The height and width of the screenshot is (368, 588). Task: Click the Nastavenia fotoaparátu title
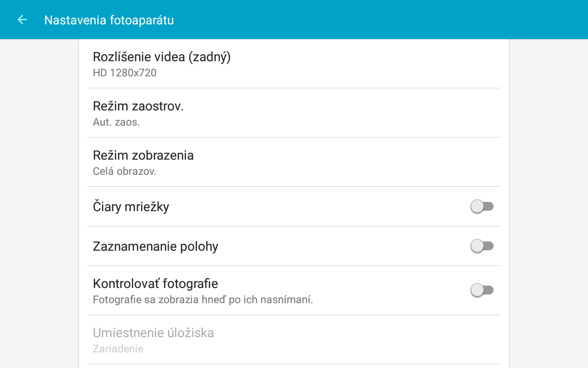[x=109, y=20]
